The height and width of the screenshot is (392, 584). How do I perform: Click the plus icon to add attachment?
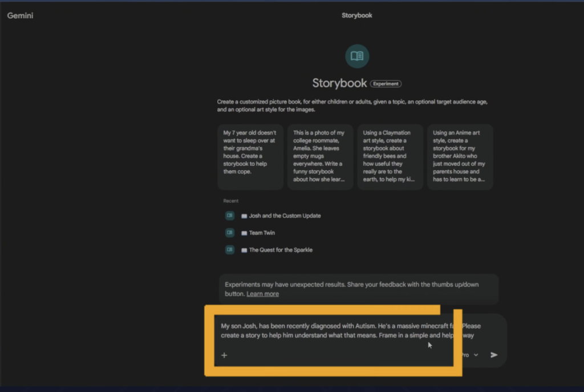pos(224,355)
